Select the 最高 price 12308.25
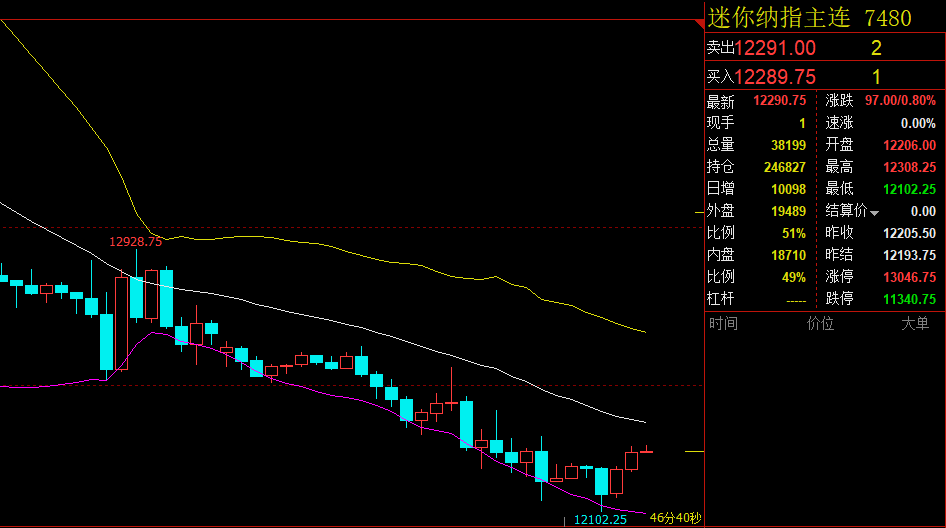The height and width of the screenshot is (528, 946). point(910,167)
